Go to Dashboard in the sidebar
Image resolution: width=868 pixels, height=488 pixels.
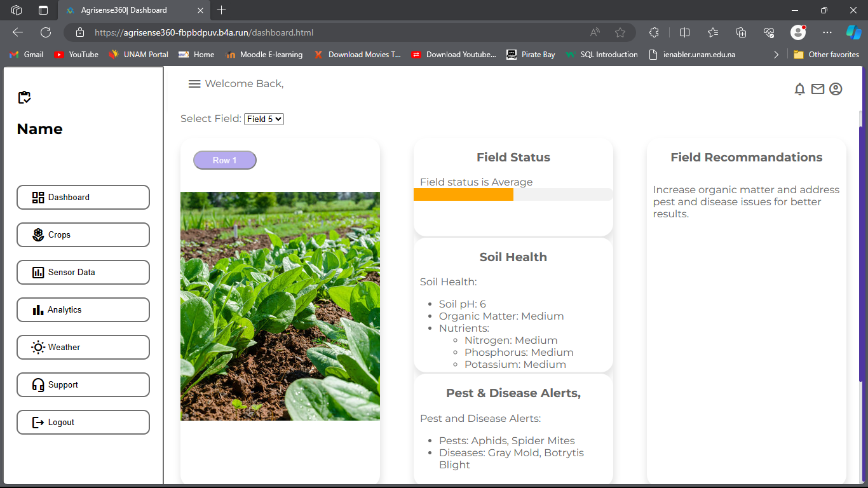coord(83,197)
